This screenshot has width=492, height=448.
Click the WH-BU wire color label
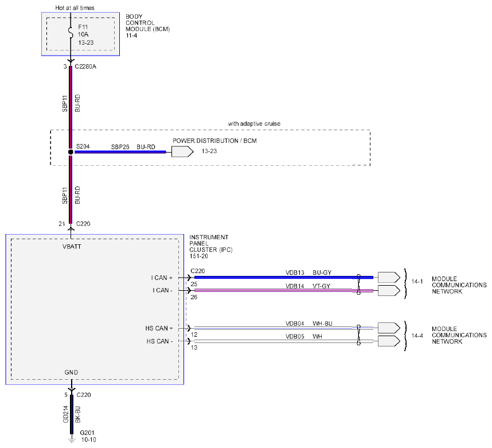[322, 324]
